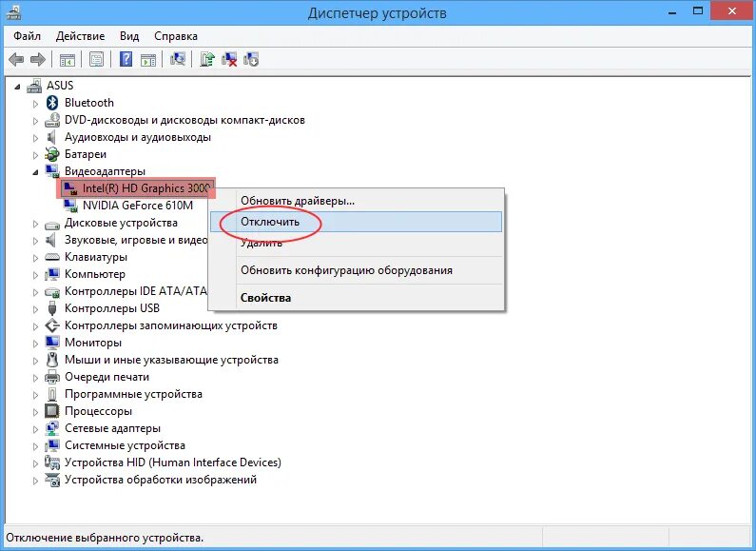The image size is (756, 551).
Task: Choose Удалить in the context menu
Action: pyautogui.click(x=357, y=244)
